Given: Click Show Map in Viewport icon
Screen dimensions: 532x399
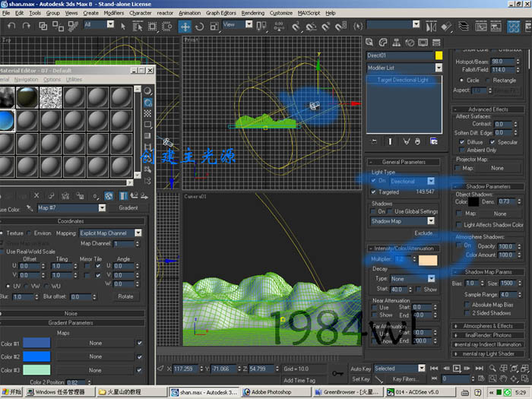Looking at the screenshot, I should coord(109,196).
